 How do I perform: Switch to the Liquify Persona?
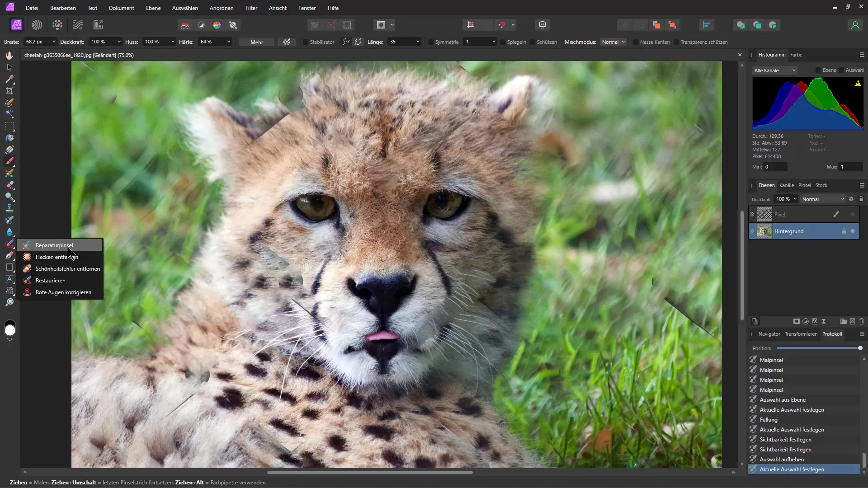(37, 25)
